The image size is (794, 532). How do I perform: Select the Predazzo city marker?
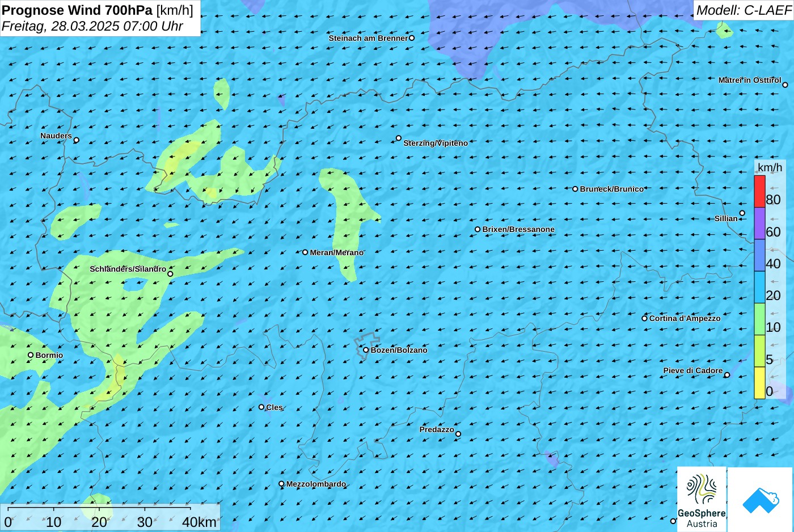coord(458,434)
